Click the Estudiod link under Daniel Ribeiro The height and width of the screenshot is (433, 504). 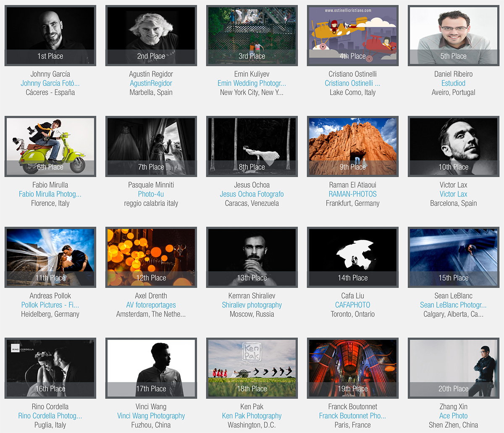point(454,83)
